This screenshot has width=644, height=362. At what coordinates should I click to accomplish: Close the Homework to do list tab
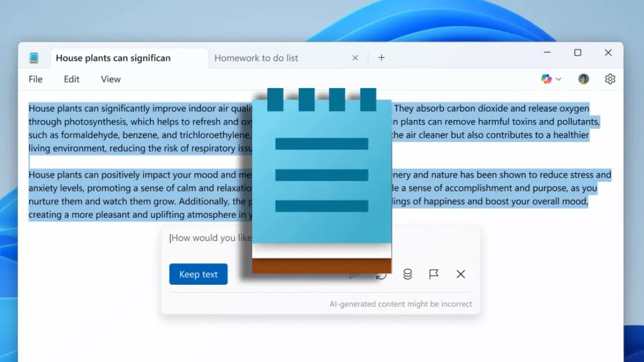point(355,58)
